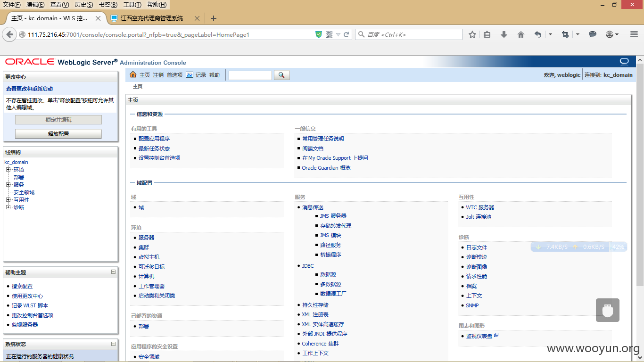644x362 pixels.
Task: Click the floating USB device widget
Action: tap(608, 310)
